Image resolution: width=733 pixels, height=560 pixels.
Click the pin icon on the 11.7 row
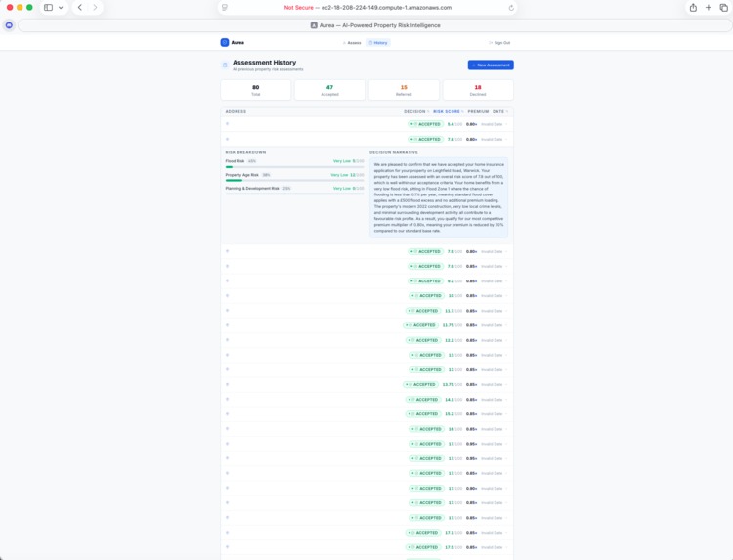(227, 311)
